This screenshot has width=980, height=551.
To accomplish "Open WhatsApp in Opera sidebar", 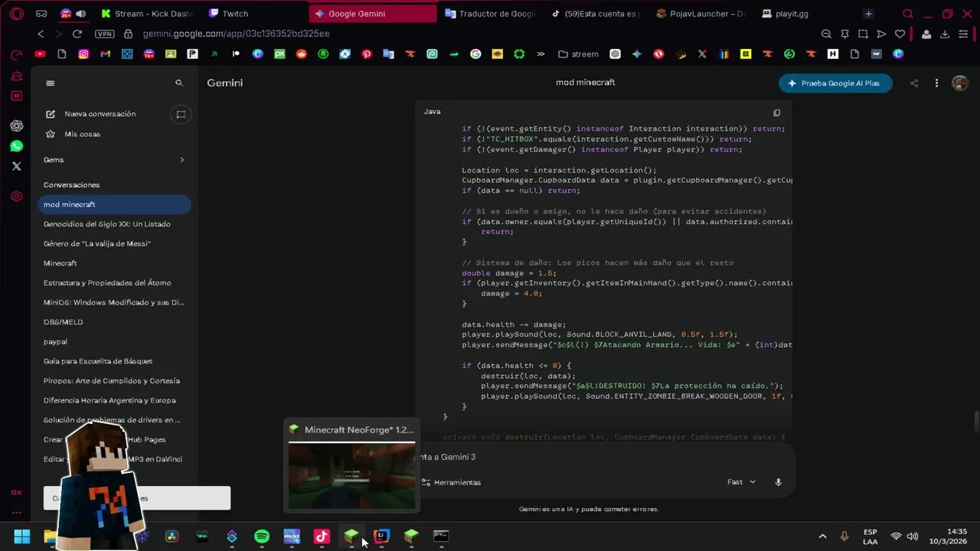I will pos(16,146).
